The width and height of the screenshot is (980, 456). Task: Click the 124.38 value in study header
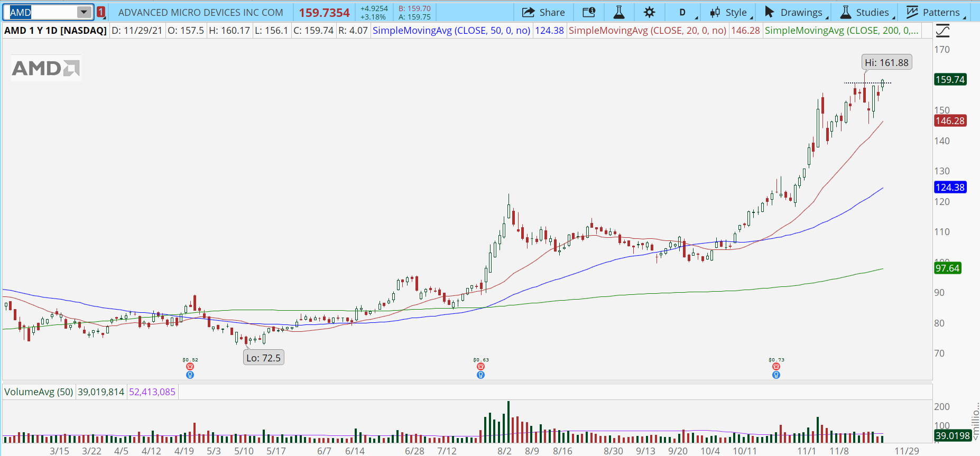550,31
